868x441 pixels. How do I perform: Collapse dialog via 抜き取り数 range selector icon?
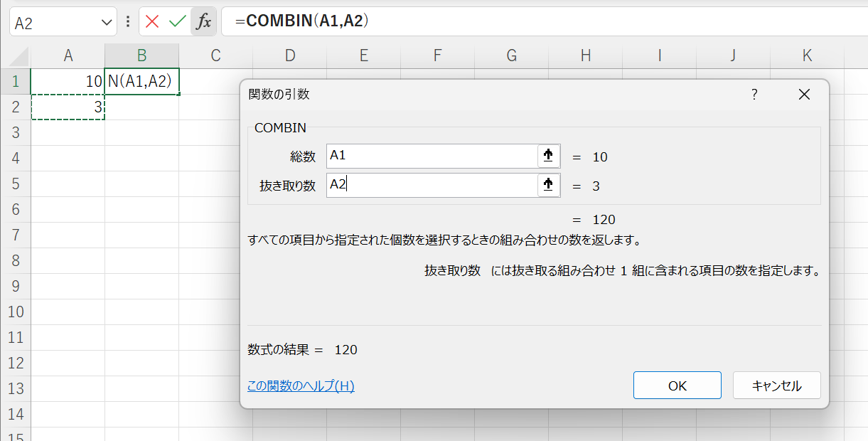[548, 186]
